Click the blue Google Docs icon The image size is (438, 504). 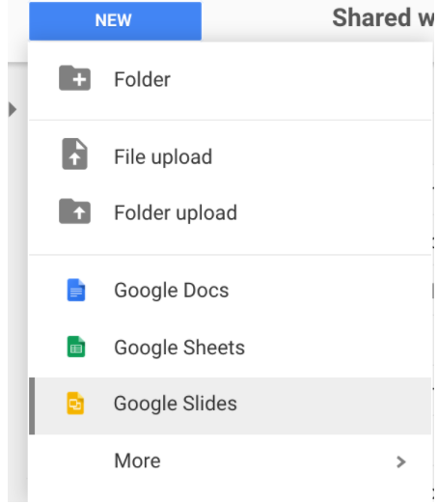(76, 290)
